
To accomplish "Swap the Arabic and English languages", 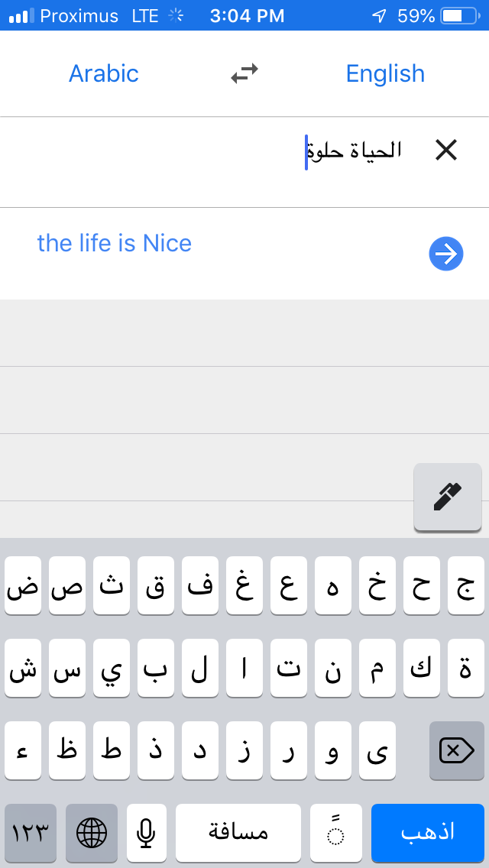I will click(x=244, y=73).
